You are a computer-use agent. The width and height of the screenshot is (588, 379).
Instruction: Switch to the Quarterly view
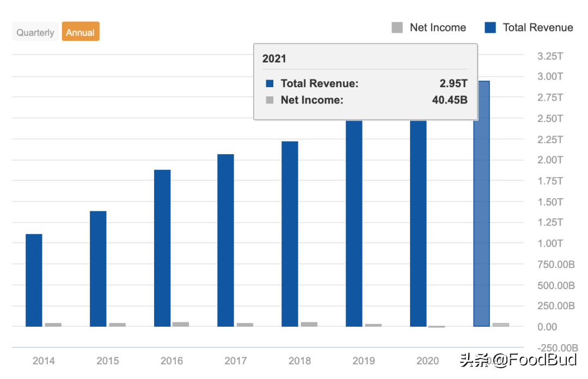pyautogui.click(x=35, y=33)
